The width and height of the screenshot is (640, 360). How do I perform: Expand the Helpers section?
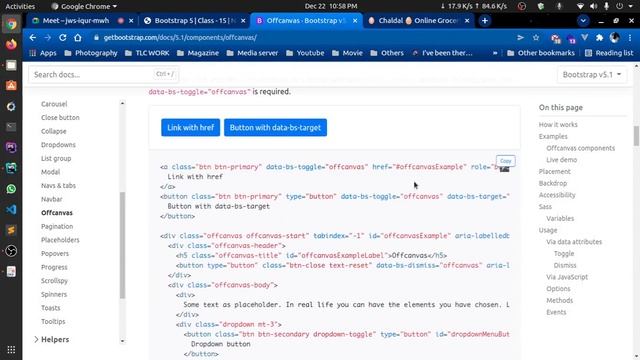[51, 340]
